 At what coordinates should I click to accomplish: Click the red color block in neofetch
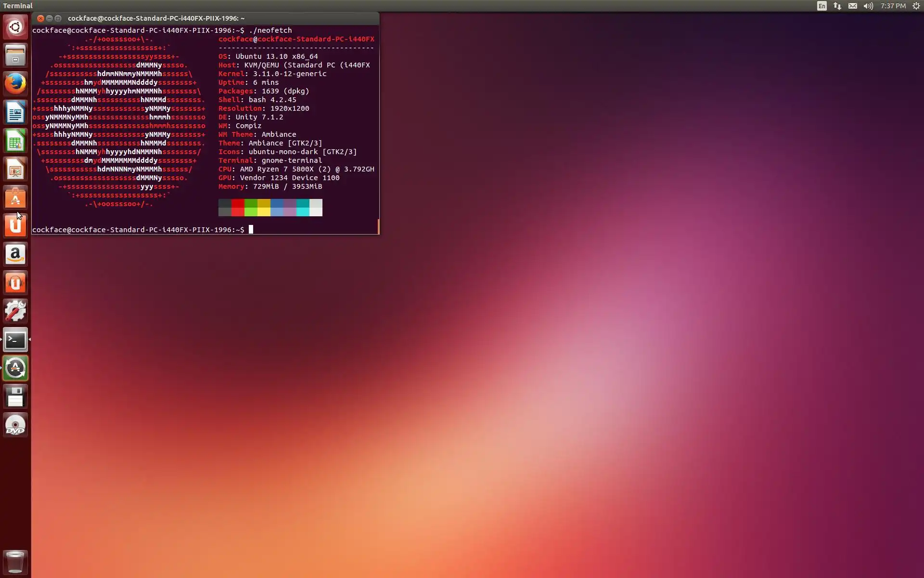[x=238, y=203]
